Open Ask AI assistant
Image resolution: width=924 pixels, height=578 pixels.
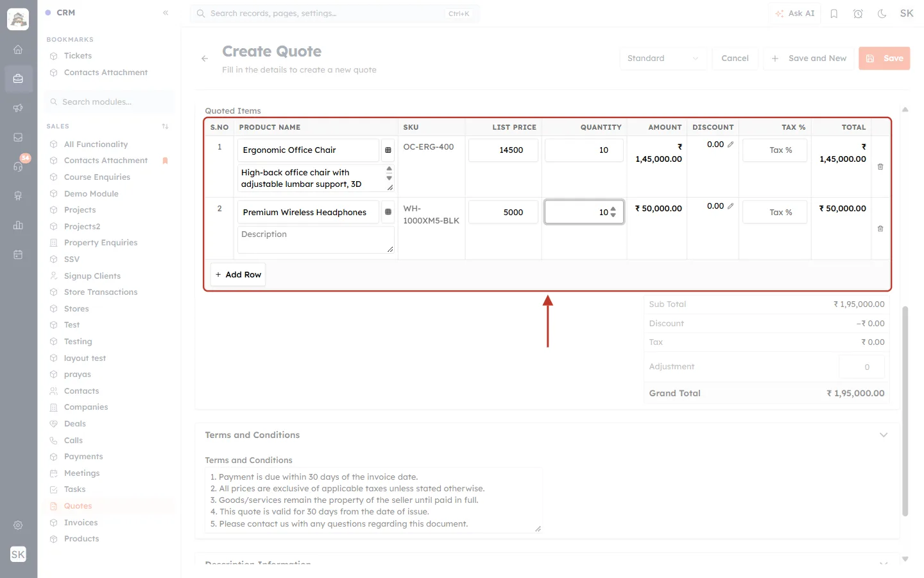(x=794, y=13)
